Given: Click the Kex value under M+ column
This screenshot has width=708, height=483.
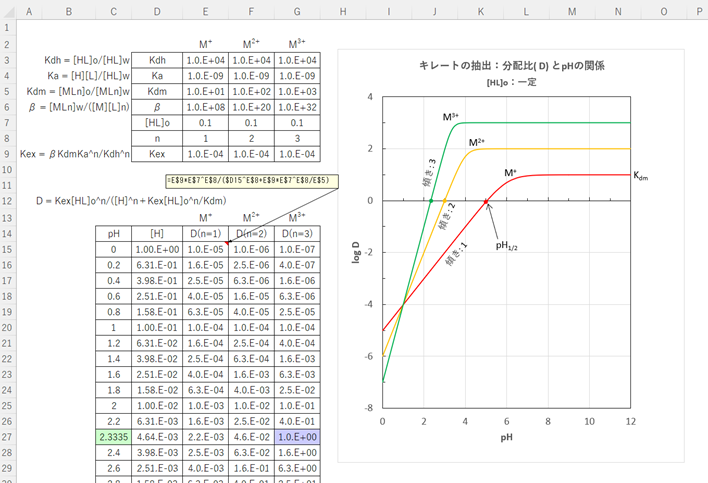Looking at the screenshot, I should tap(205, 154).
